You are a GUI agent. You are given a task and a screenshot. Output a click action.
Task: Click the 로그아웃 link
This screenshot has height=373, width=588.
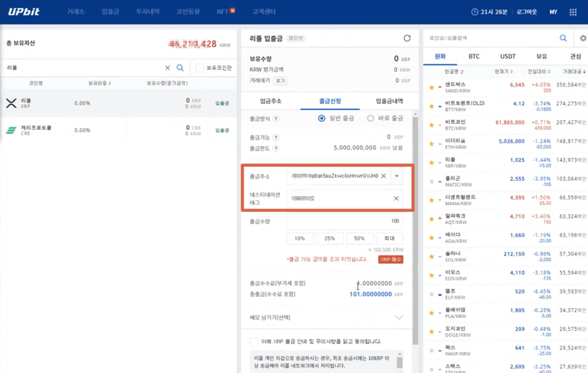[x=527, y=12]
